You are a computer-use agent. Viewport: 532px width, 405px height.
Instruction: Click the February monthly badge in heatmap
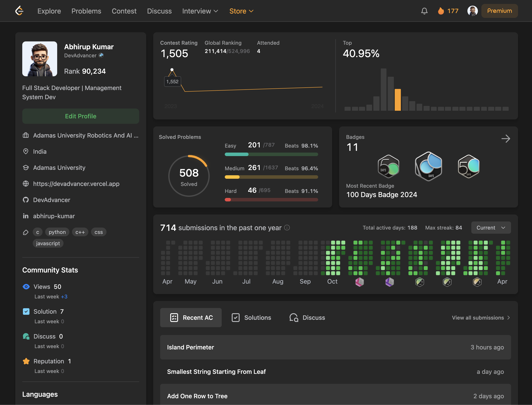pos(447,282)
